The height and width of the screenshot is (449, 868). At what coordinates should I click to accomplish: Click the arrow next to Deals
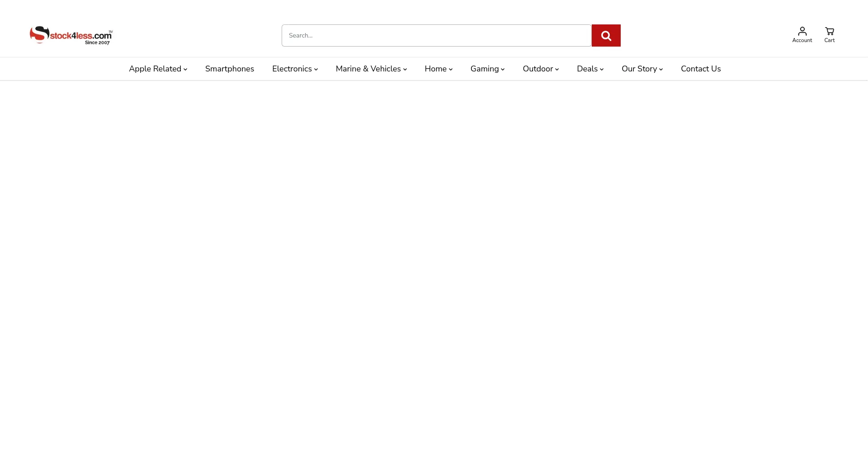click(602, 69)
